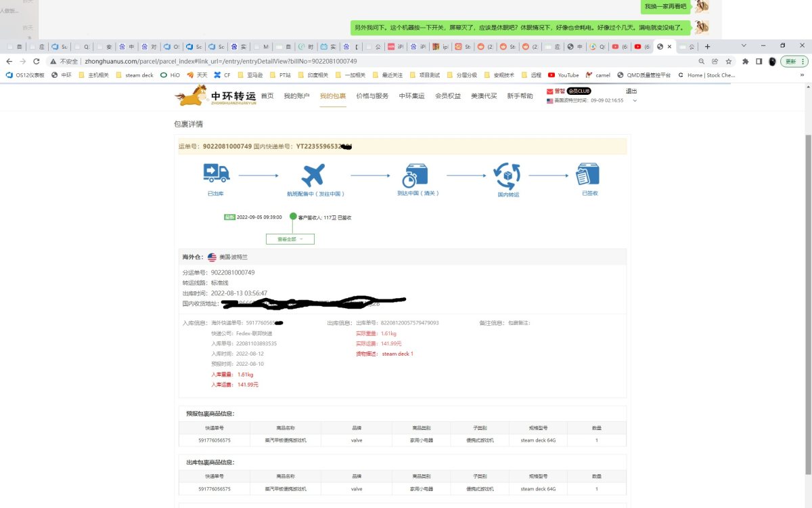
Task: Close the active browser tab
Action: coord(670,47)
